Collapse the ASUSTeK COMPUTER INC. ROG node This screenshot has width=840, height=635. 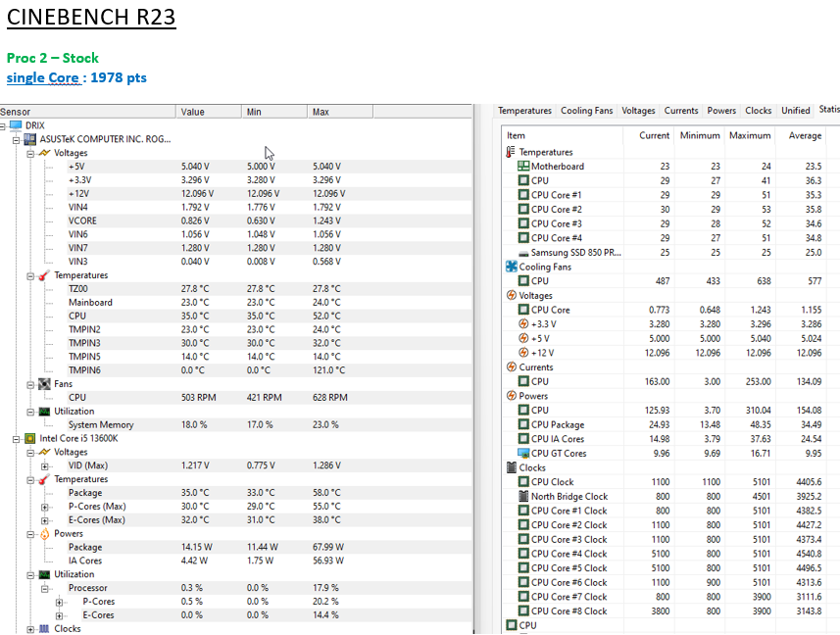tap(16, 140)
